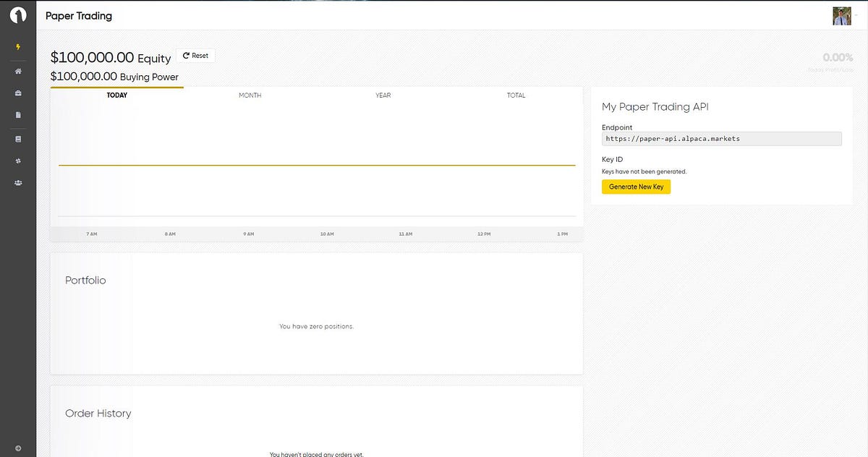The height and width of the screenshot is (457, 868).
Task: Open the documents section from the sidebar
Action: point(18,115)
